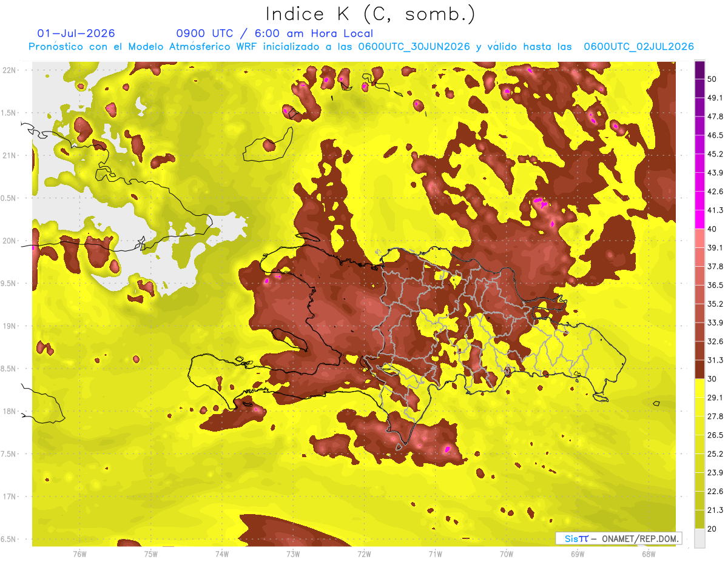This screenshot has width=728, height=562.
Task: Click the 22N latitude axis label
Action: pyautogui.click(x=10, y=70)
